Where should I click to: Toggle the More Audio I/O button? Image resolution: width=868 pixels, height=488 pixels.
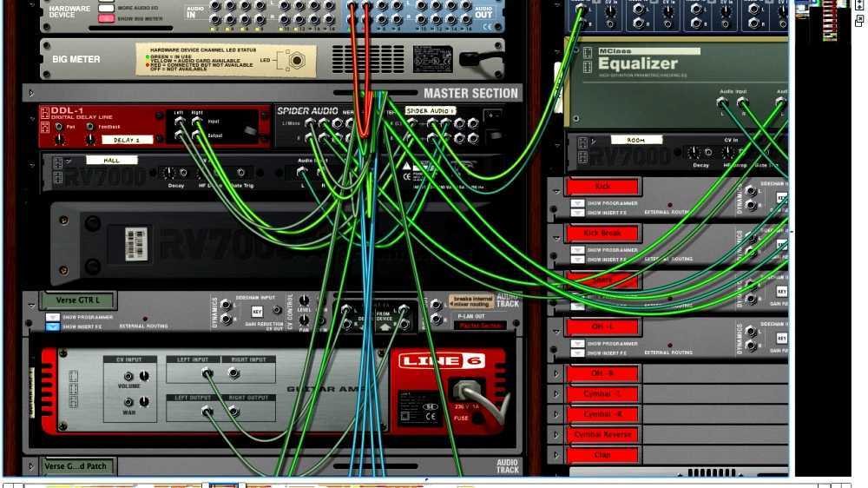(106, 9)
